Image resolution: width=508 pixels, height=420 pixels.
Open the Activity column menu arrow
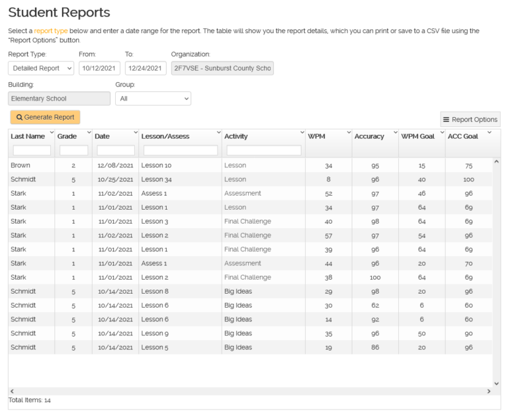pyautogui.click(x=302, y=133)
